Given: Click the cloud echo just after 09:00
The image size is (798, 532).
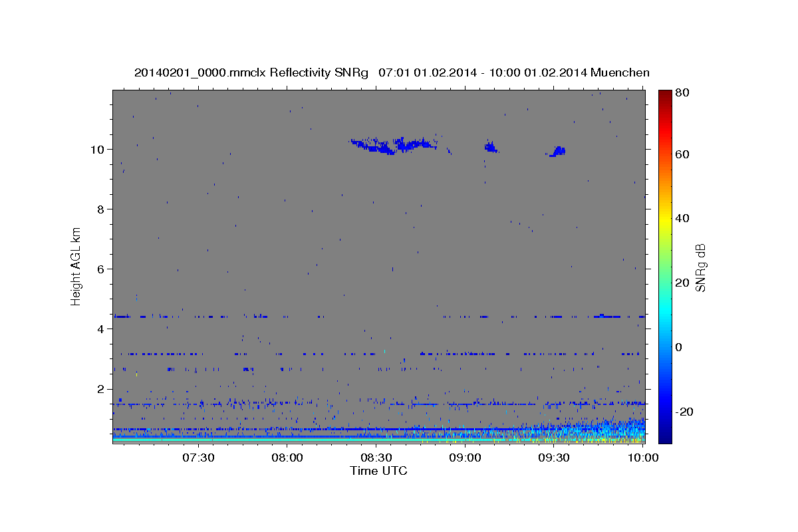Looking at the screenshot, I should click(x=491, y=146).
